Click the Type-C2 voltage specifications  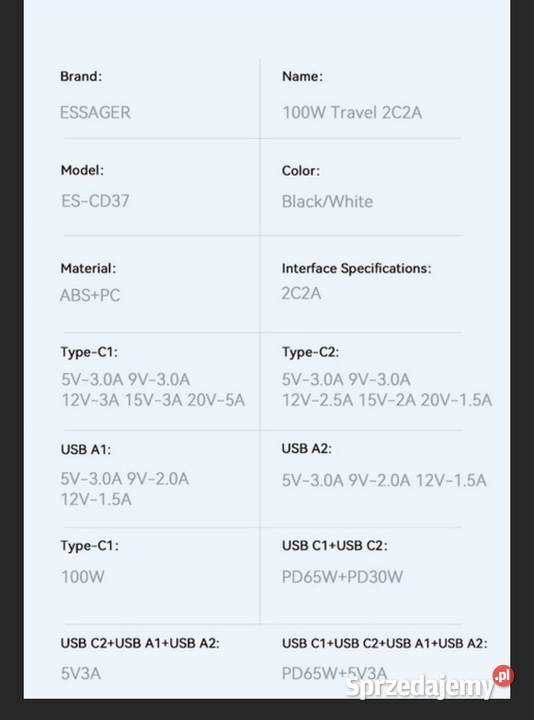[x=387, y=390]
